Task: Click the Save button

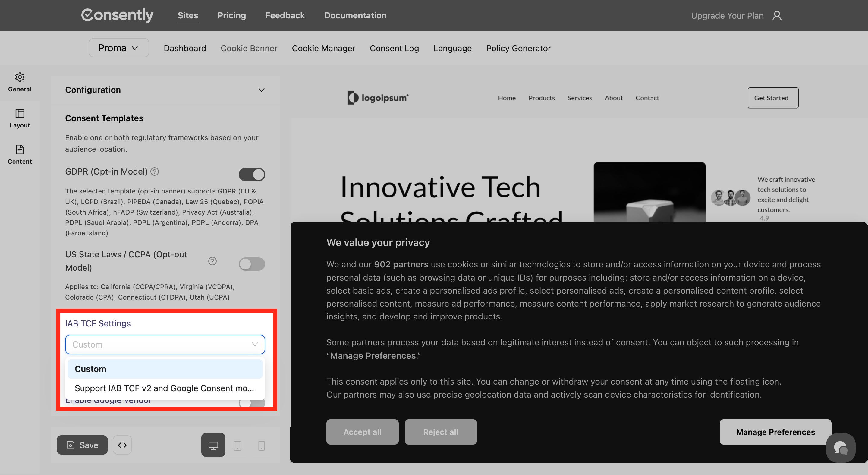Action: (x=82, y=445)
